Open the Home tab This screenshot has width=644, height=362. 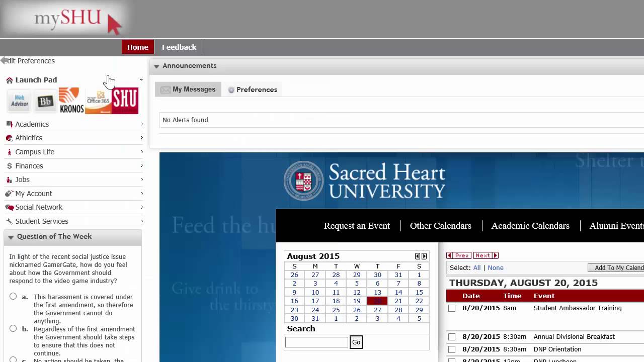[x=137, y=47]
